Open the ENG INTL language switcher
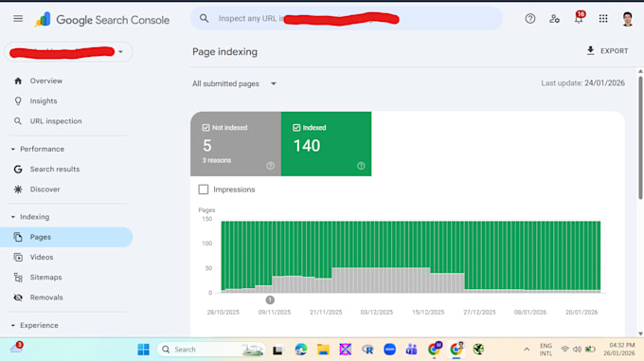The image size is (644, 361). pos(546,350)
